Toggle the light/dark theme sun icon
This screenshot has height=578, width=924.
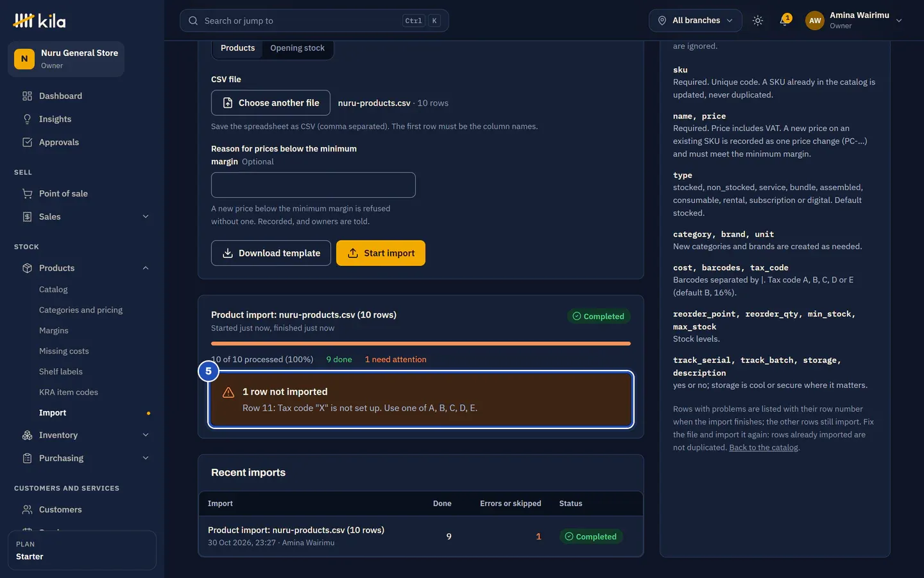(x=758, y=21)
